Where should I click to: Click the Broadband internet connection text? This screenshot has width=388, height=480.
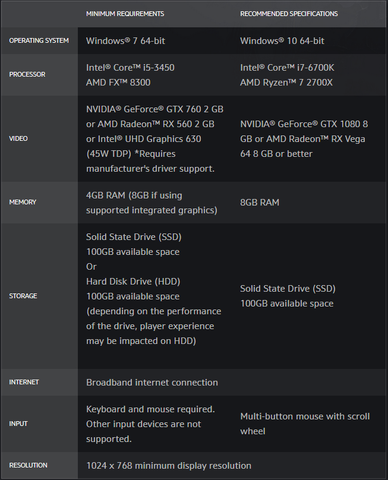tap(152, 382)
